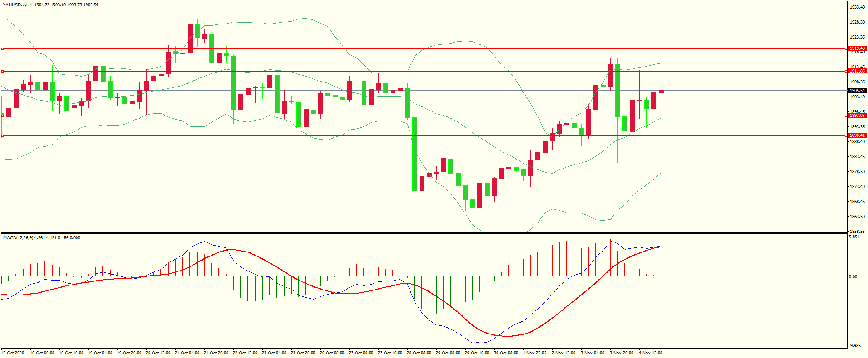Click the 1911.85 horizontal line price tag

857,71
